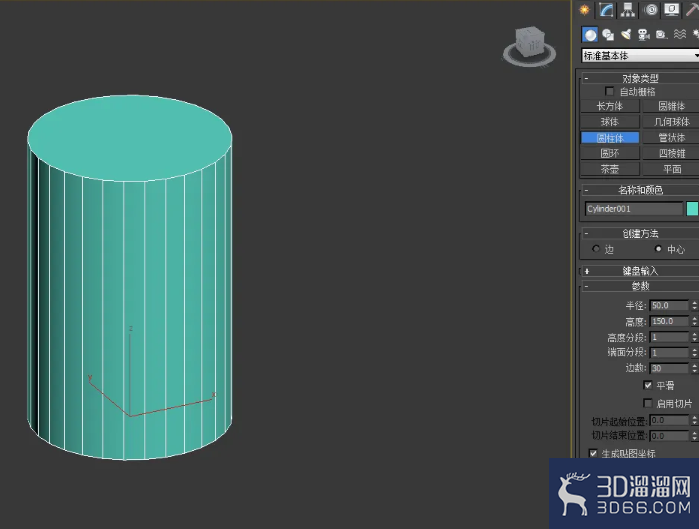The width and height of the screenshot is (699, 529).
Task: Click the 切片结束位置 spinner arrows
Action: tap(695, 435)
